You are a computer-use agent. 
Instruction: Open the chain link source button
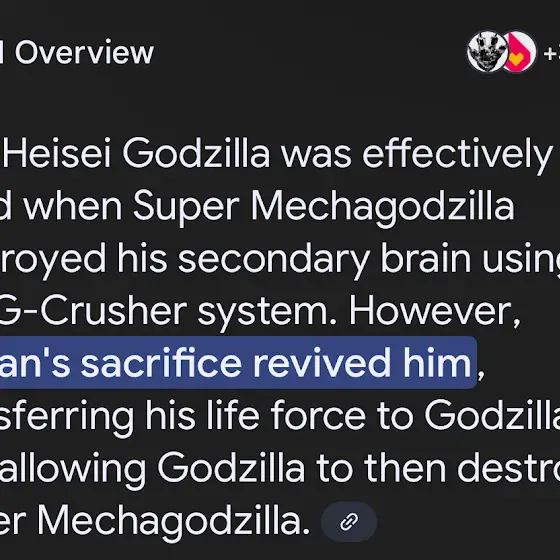tap(349, 522)
